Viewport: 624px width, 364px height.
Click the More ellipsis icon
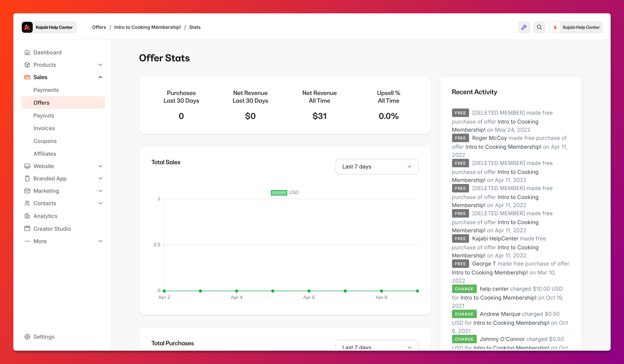click(x=27, y=241)
